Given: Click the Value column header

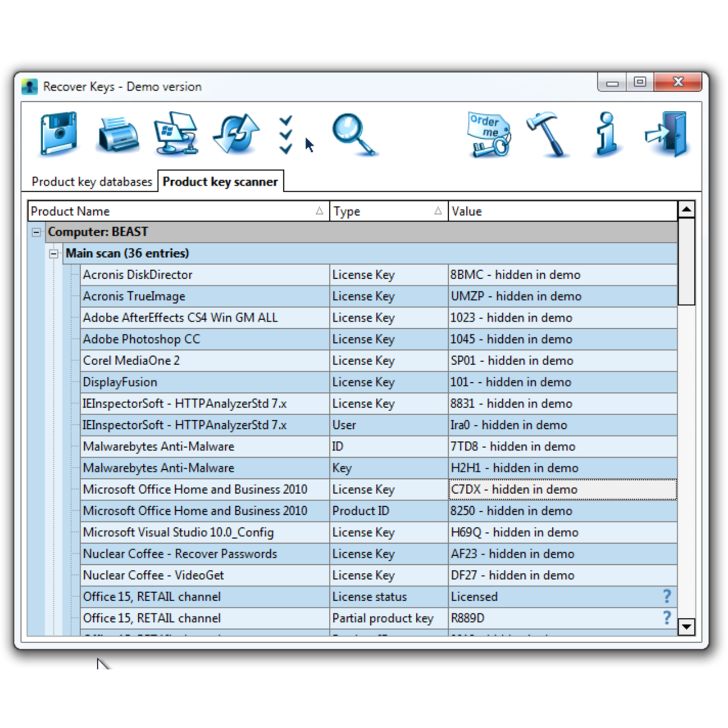Looking at the screenshot, I should pyautogui.click(x=563, y=211).
